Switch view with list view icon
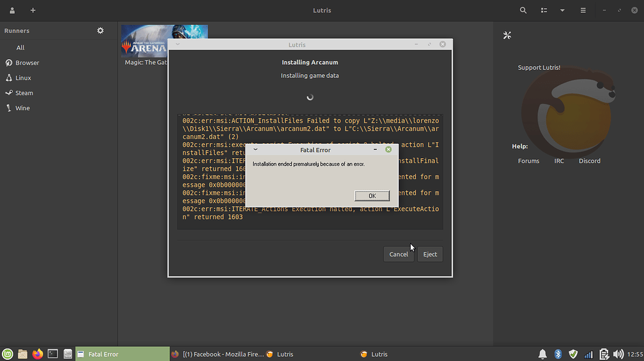 tap(544, 10)
